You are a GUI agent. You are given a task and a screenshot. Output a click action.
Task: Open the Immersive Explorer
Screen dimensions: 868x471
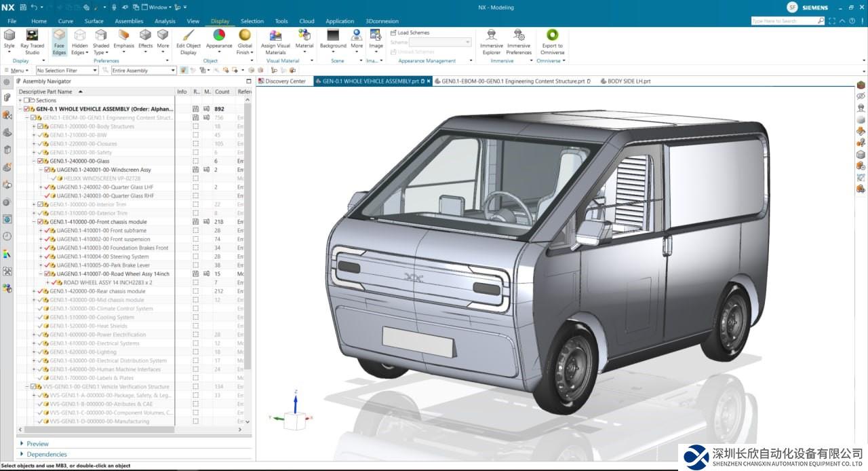(x=492, y=41)
